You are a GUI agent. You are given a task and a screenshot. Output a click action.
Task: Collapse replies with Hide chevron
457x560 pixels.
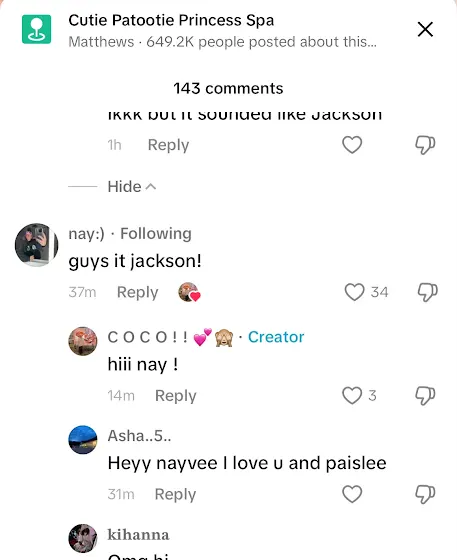tap(132, 186)
